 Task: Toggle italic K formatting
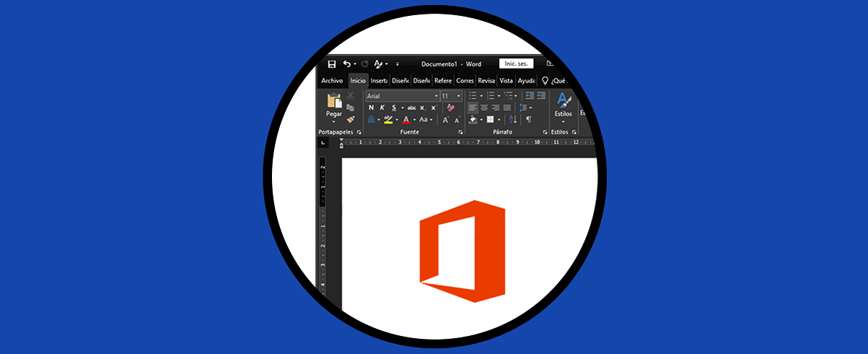click(x=382, y=108)
